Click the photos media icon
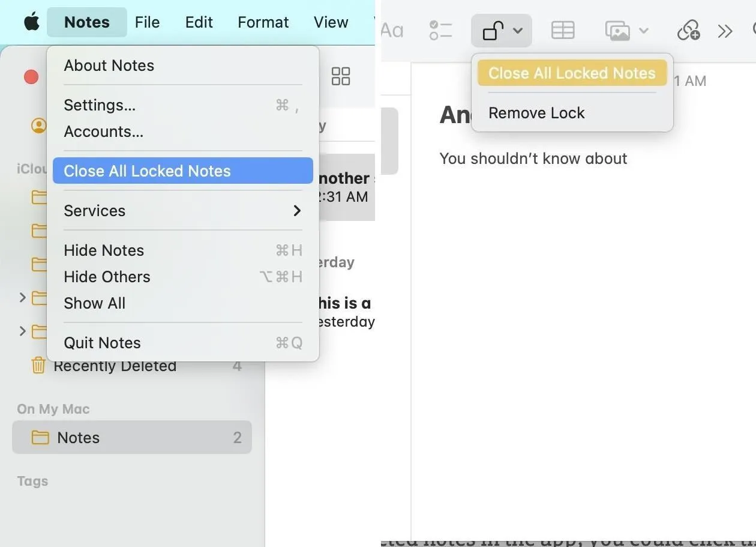The width and height of the screenshot is (756, 547). pyautogui.click(x=617, y=31)
